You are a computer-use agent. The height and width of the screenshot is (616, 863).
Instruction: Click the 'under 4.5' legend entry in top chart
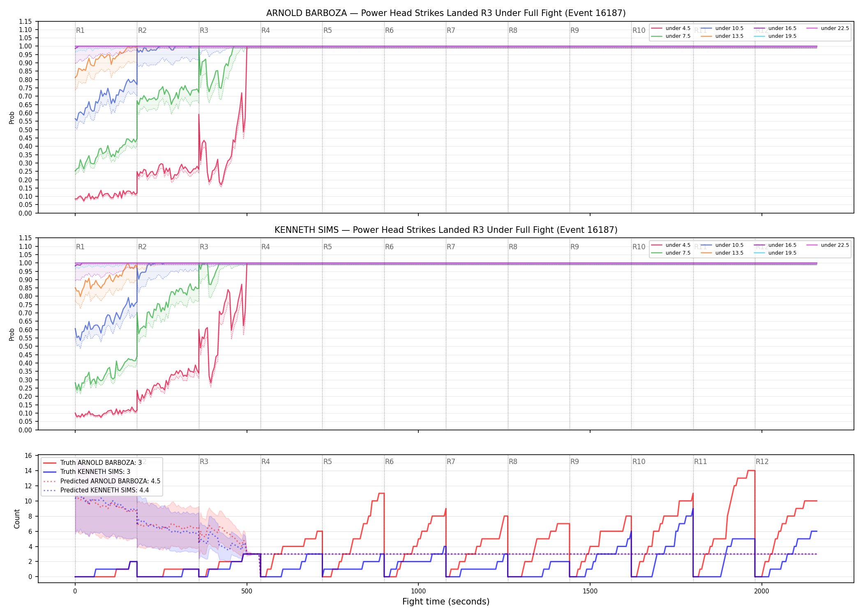[671, 28]
